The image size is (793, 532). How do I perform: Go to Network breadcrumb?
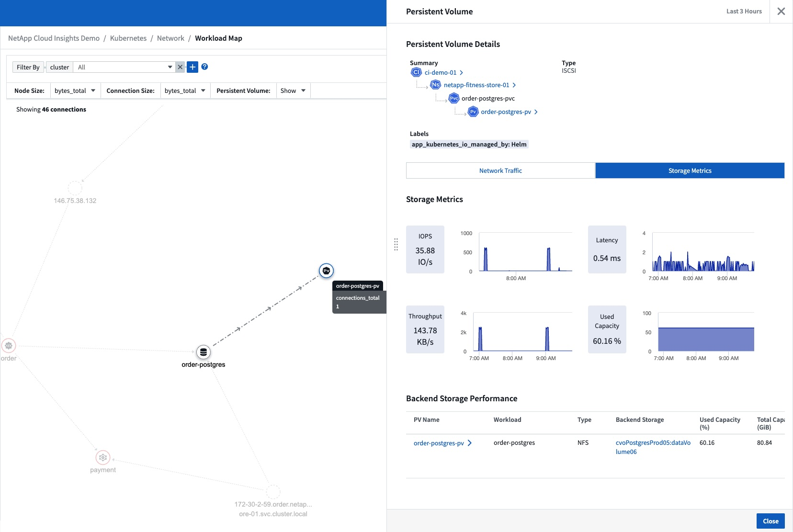click(x=170, y=38)
